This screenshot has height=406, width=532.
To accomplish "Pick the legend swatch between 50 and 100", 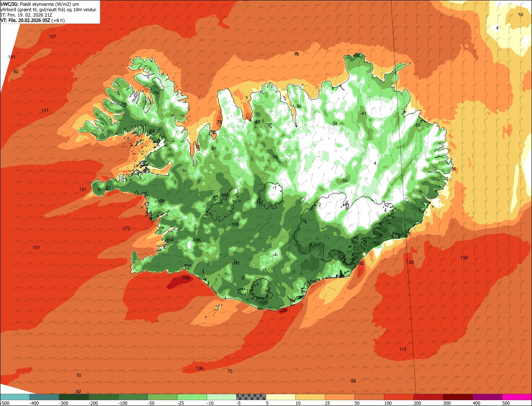I will [x=369, y=396].
